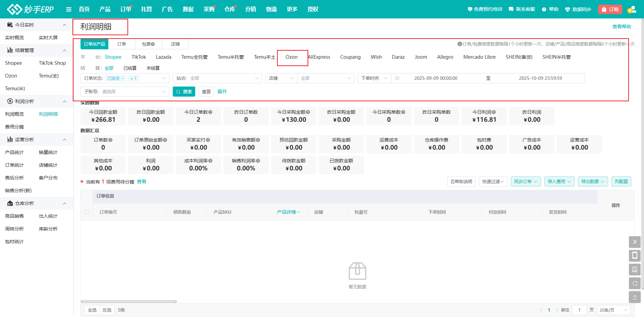Click the 搜索 search button
This screenshot has width=644, height=317.
click(x=184, y=92)
